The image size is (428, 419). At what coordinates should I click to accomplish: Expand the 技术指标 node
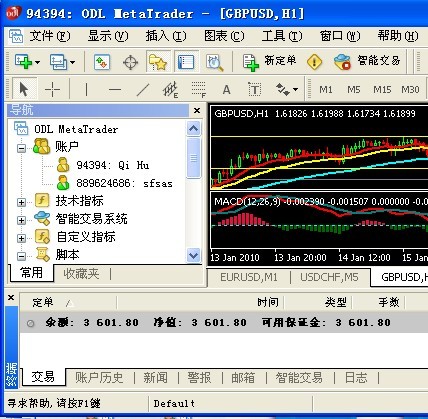21,202
